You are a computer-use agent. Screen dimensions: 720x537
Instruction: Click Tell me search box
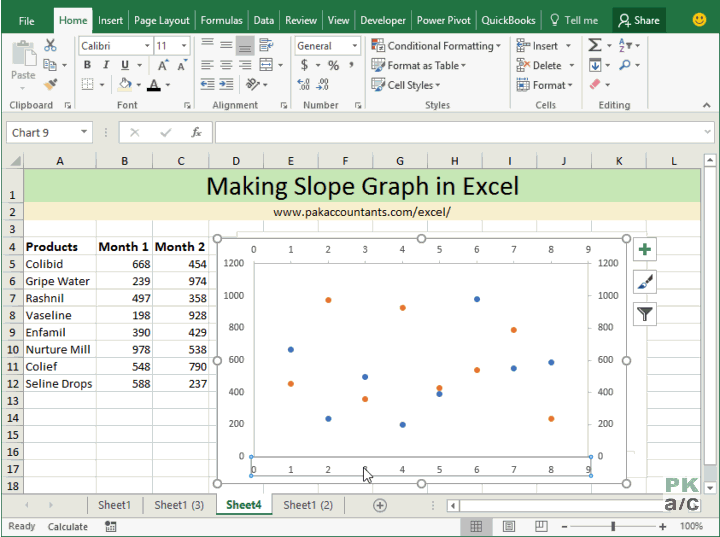point(574,20)
